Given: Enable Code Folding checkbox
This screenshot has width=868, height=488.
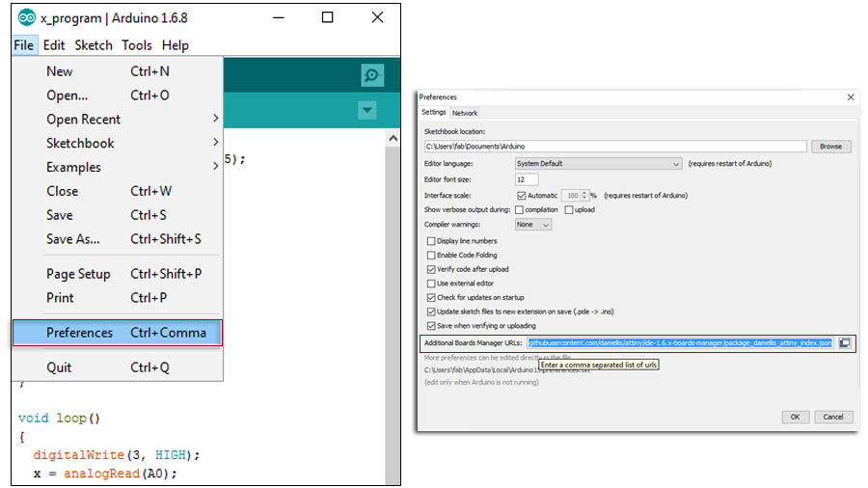Looking at the screenshot, I should 431,255.
